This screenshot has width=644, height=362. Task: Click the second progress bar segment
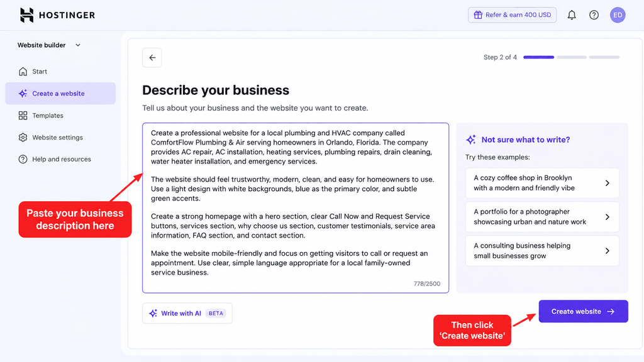tap(571, 57)
